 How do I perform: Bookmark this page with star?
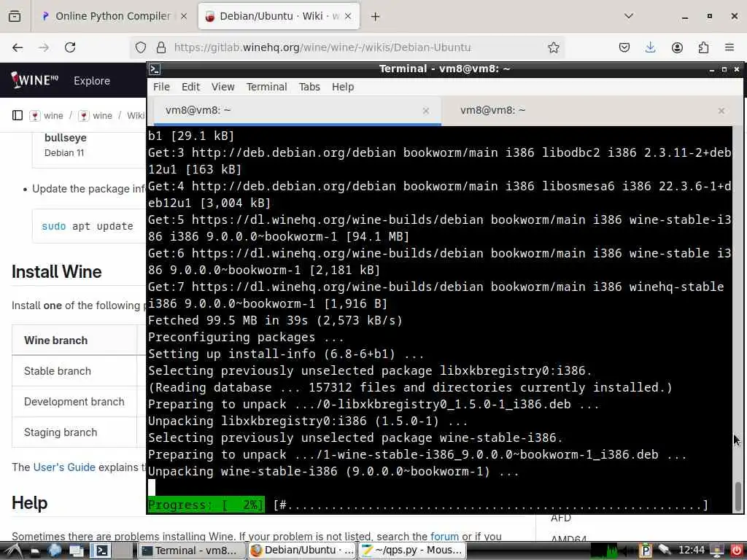point(553,47)
